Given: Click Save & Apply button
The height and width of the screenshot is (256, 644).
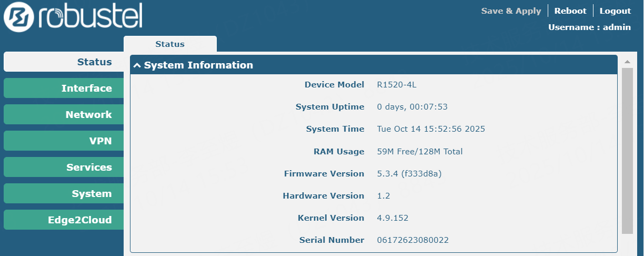Looking at the screenshot, I should [x=511, y=11].
